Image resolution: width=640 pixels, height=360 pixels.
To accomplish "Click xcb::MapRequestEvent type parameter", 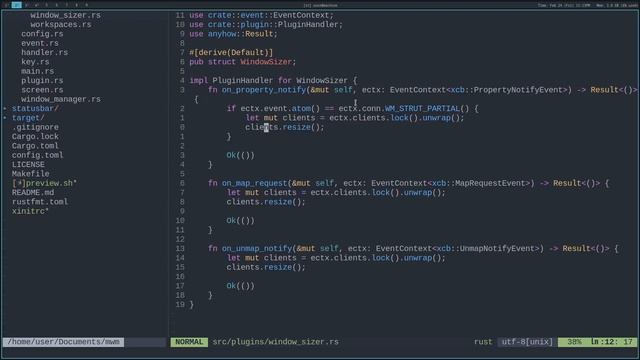I will coord(480,183).
